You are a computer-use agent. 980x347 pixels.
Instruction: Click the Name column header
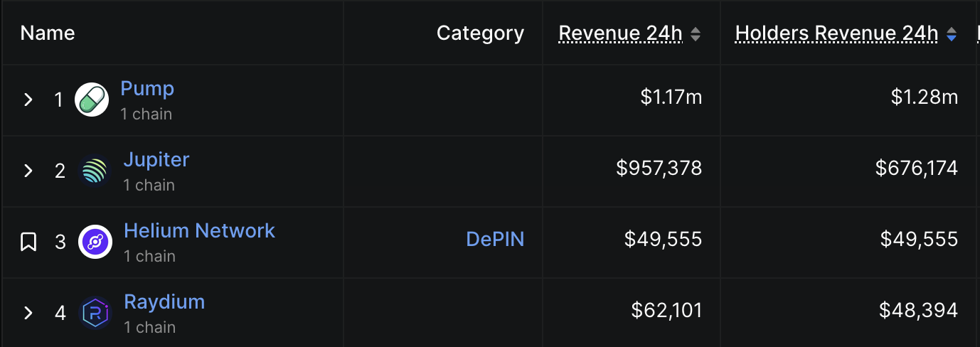pyautogui.click(x=48, y=33)
